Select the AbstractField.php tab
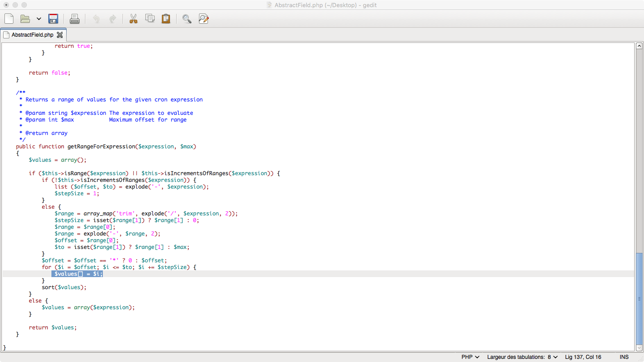The width and height of the screenshot is (644, 362). pos(33,35)
